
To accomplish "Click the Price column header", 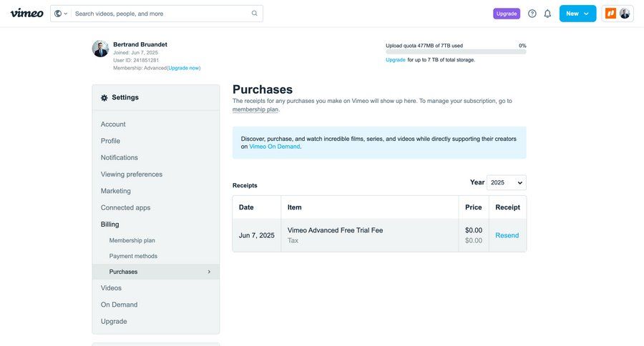I will tap(473, 207).
